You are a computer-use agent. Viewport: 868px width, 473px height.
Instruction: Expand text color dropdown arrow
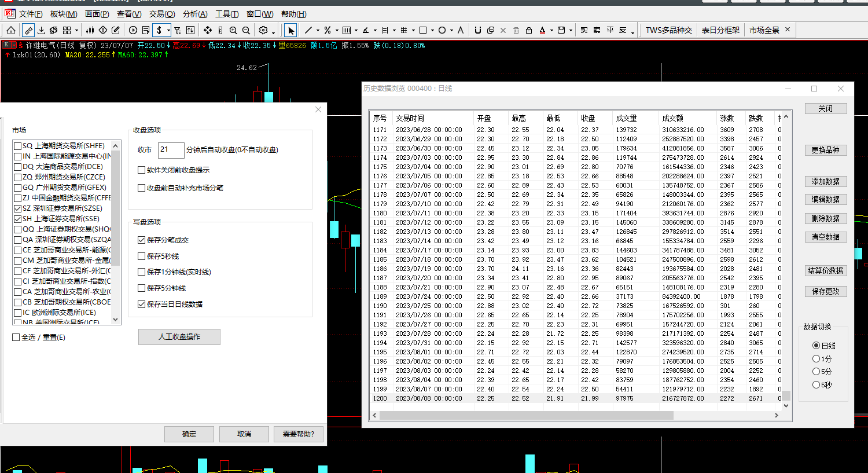point(551,30)
